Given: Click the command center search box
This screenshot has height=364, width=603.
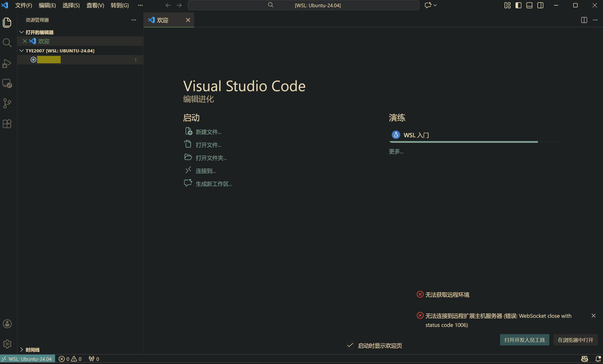Looking at the screenshot, I should [x=303, y=5].
